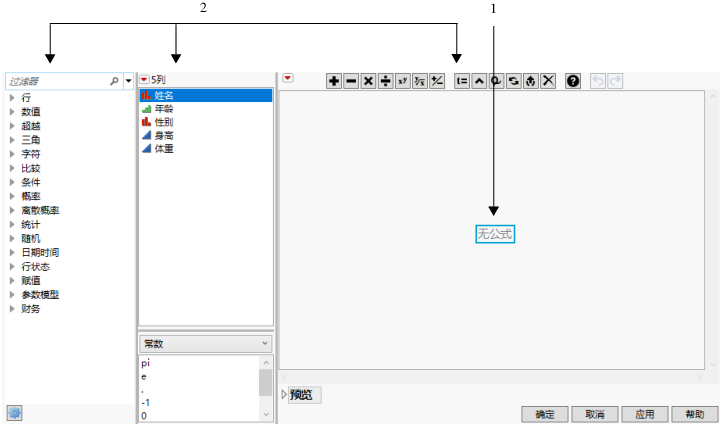Click the constants list scroll-down arrow
The height and width of the screenshot is (426, 722).
(x=266, y=414)
